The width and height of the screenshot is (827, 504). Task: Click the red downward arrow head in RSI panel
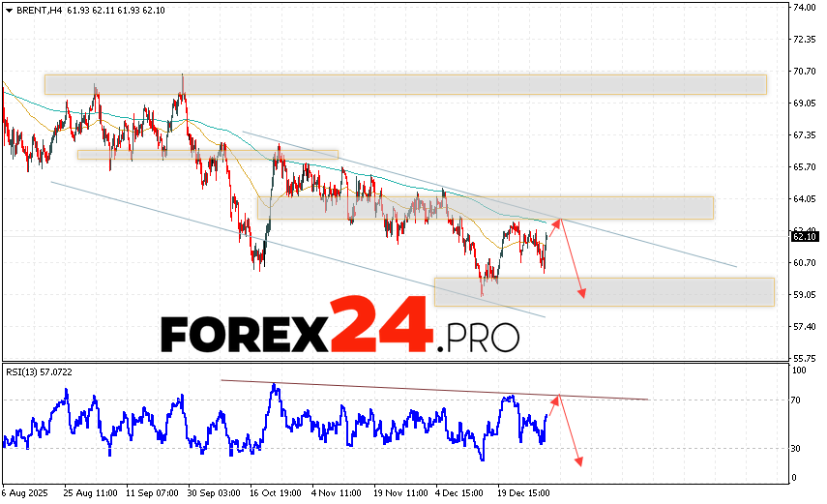pos(580,461)
